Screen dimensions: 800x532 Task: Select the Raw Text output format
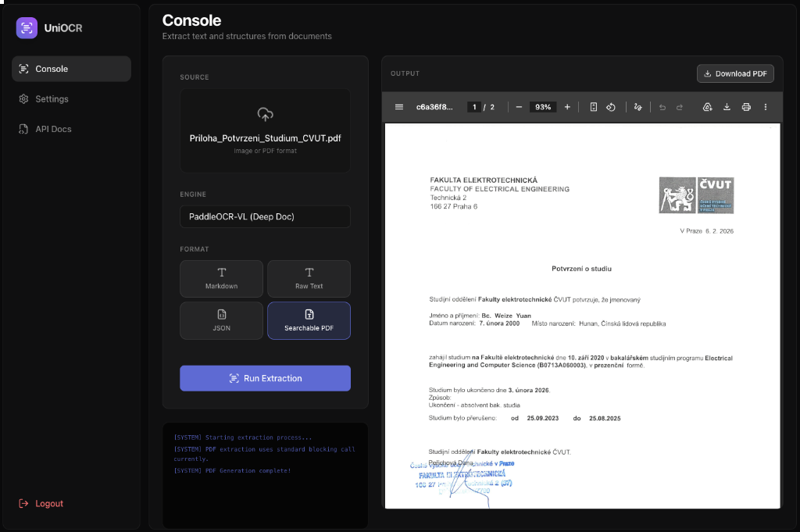coord(309,279)
